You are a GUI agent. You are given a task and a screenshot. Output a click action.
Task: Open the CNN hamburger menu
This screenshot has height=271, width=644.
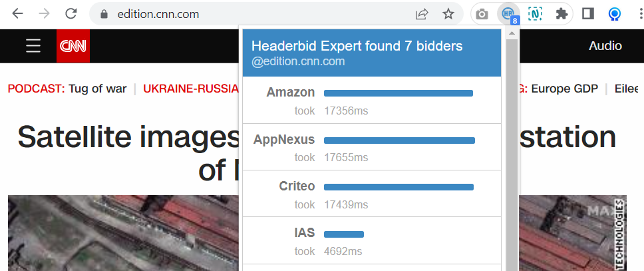33,46
